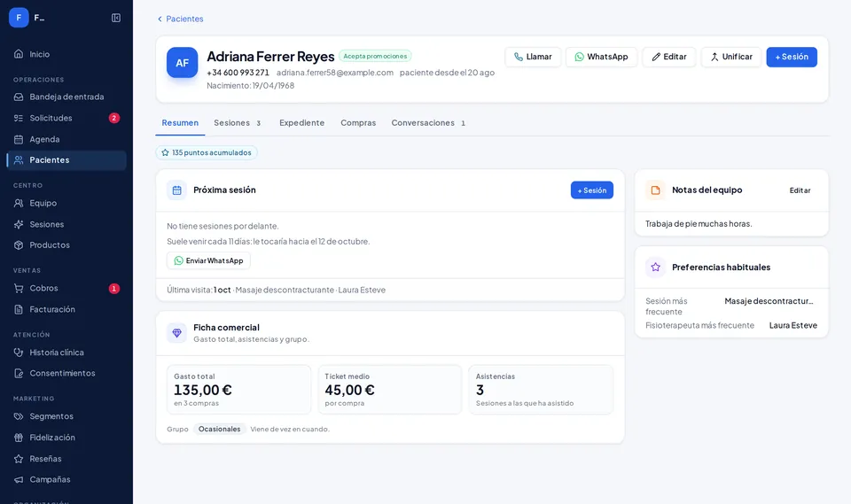Screen dimensions: 851x504
Task: Click the Fidelización gift icon
Action: pos(19,438)
